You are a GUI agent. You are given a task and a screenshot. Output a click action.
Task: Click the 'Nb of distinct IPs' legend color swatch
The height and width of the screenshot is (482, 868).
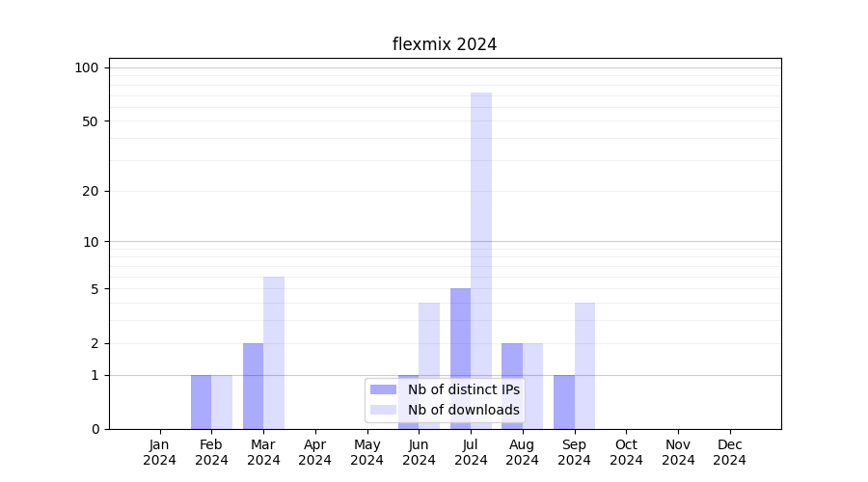(383, 389)
